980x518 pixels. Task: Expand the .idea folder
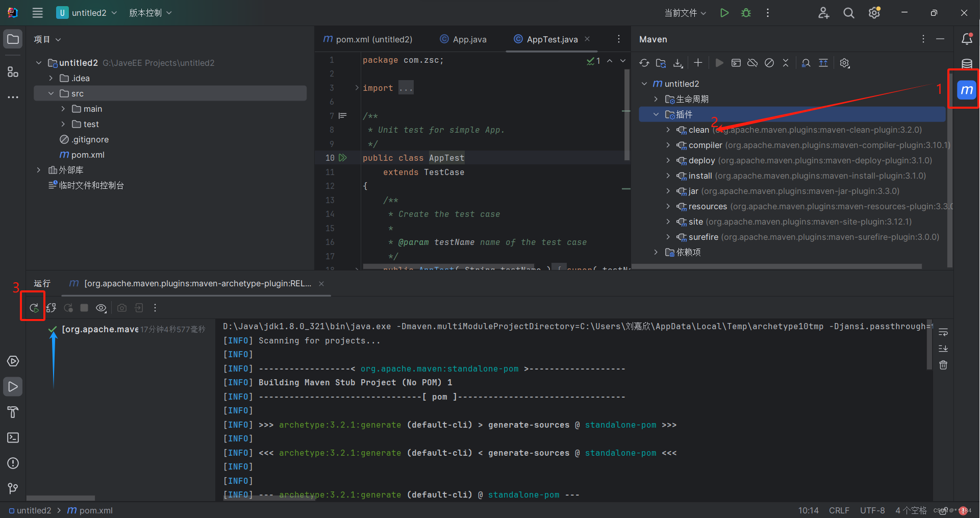(51, 78)
